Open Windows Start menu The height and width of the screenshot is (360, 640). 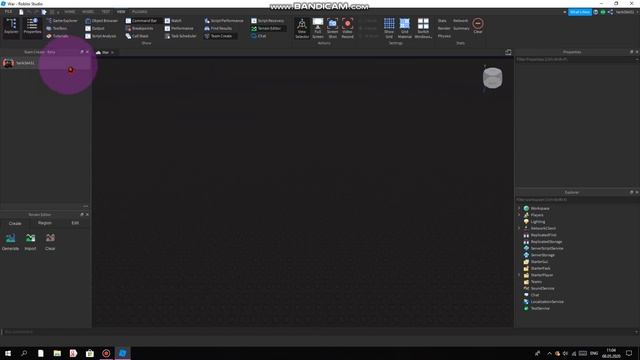point(8,353)
